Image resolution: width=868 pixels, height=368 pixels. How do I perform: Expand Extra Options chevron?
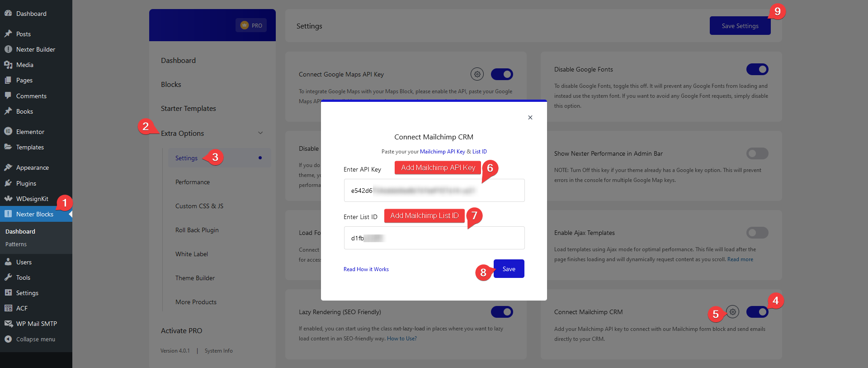[260, 133]
